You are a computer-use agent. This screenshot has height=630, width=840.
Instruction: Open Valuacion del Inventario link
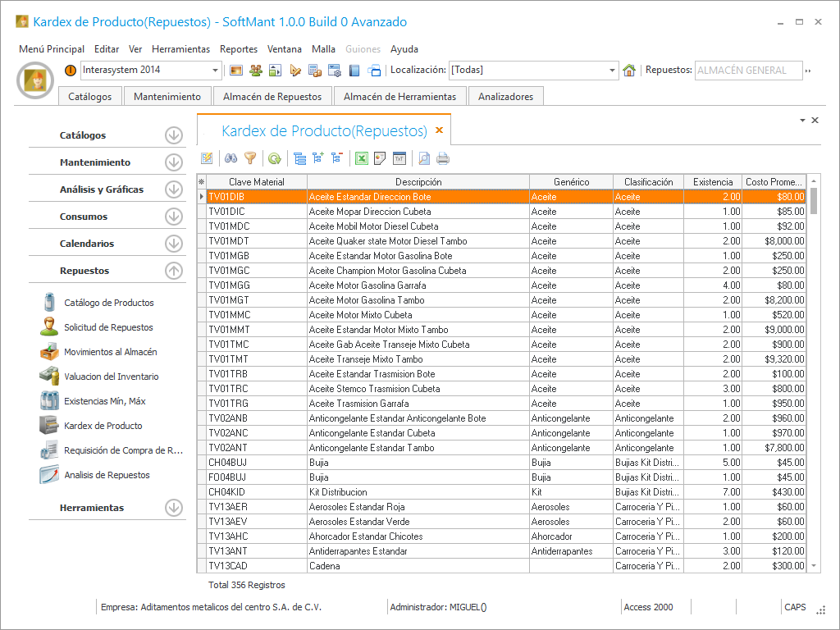click(x=111, y=377)
